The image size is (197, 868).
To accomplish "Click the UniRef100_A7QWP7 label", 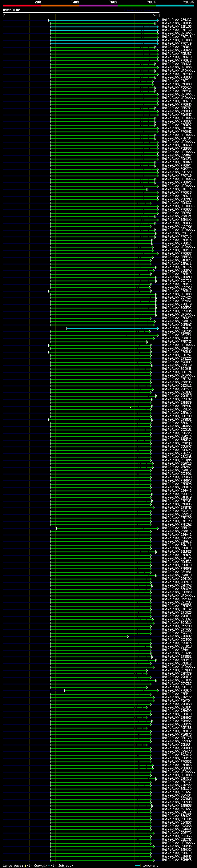I will point(177,125).
